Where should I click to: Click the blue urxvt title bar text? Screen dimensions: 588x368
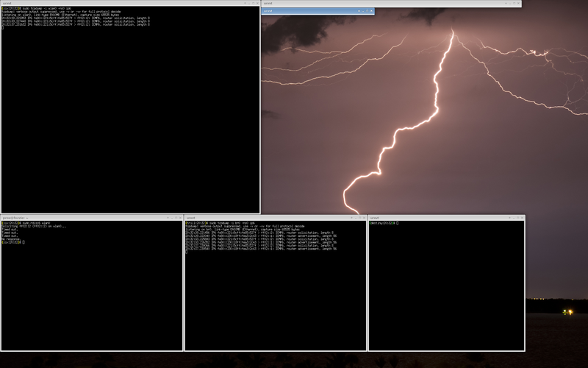269,11
